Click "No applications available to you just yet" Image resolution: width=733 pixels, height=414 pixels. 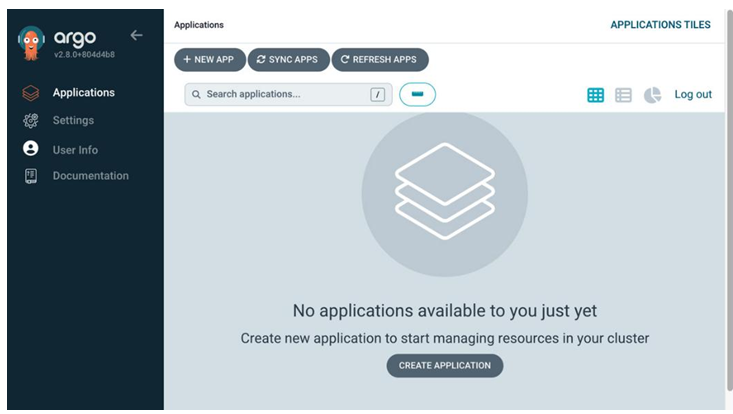point(445,311)
